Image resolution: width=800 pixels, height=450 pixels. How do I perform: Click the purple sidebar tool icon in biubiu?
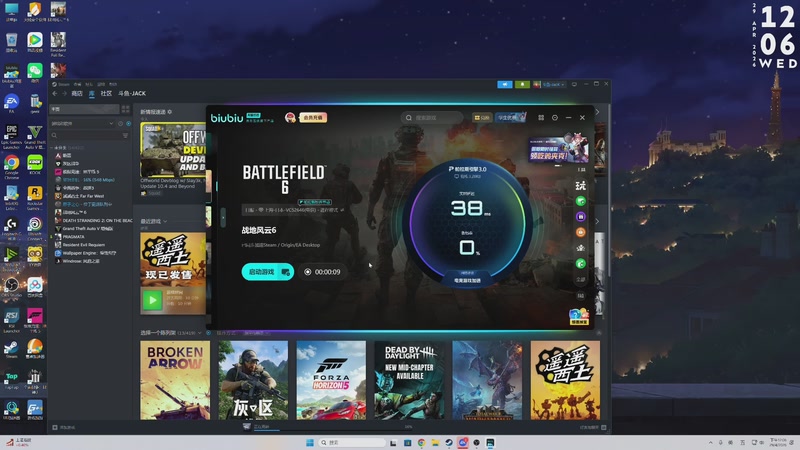coord(581,217)
